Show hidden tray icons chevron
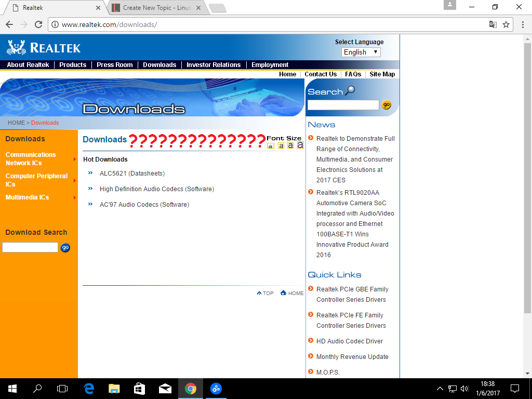 [440, 389]
